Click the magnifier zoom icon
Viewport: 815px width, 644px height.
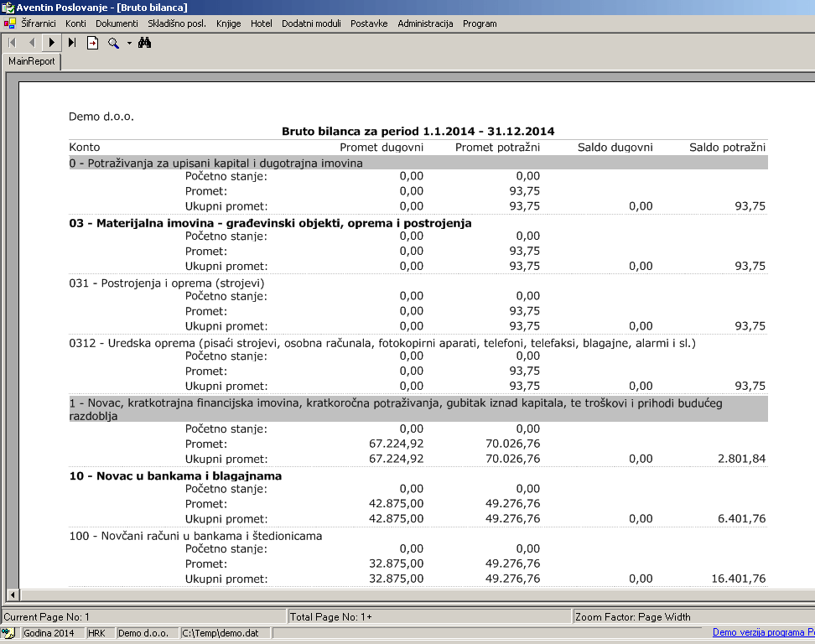(x=113, y=42)
